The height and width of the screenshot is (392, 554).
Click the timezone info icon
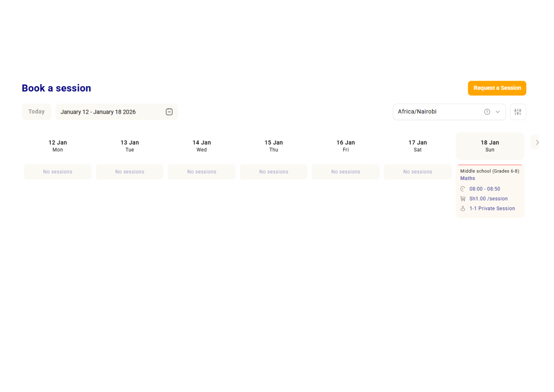pos(487,112)
